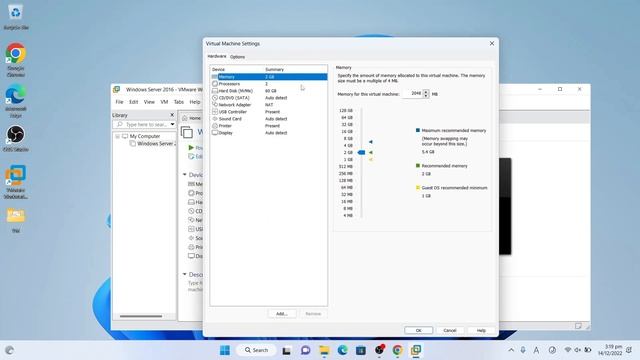The image size is (640, 360).
Task: Click the Cancel button in settings dialog
Action: [x=450, y=330]
